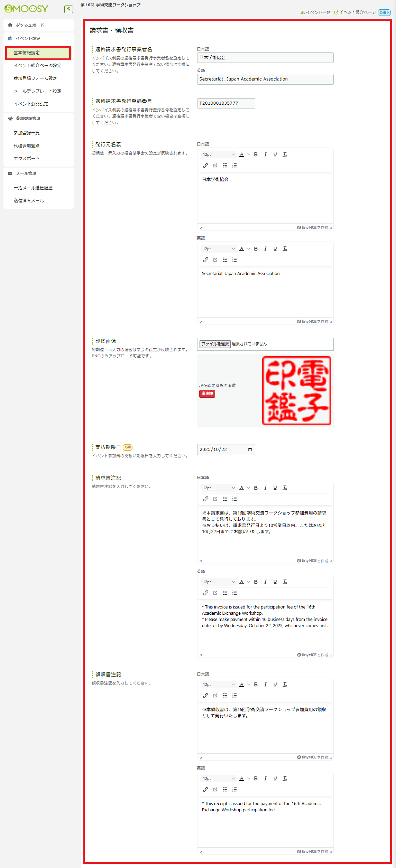This screenshot has width=396, height=868.
Task: Click open-link icon in 発行元名義 English editor
Action: point(215,260)
